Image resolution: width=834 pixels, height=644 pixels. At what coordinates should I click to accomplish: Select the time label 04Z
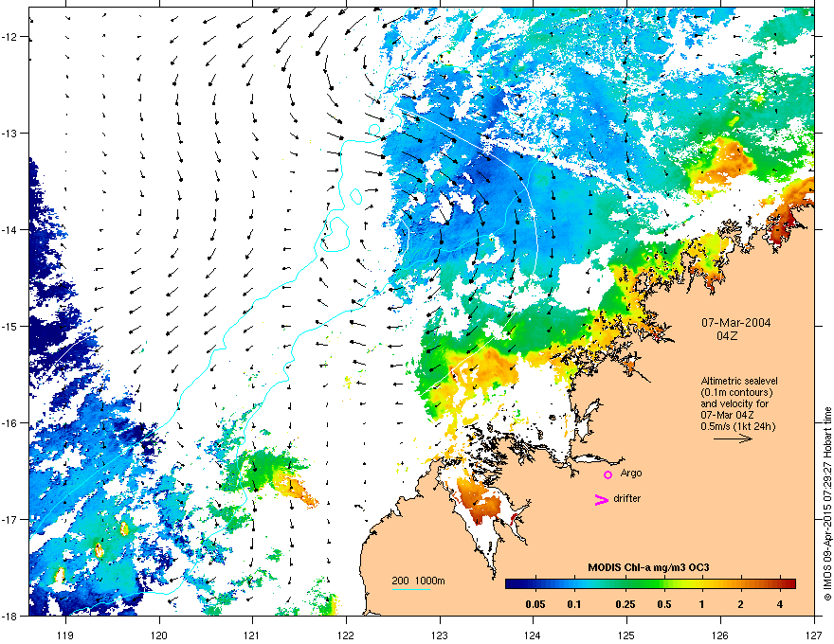[727, 336]
